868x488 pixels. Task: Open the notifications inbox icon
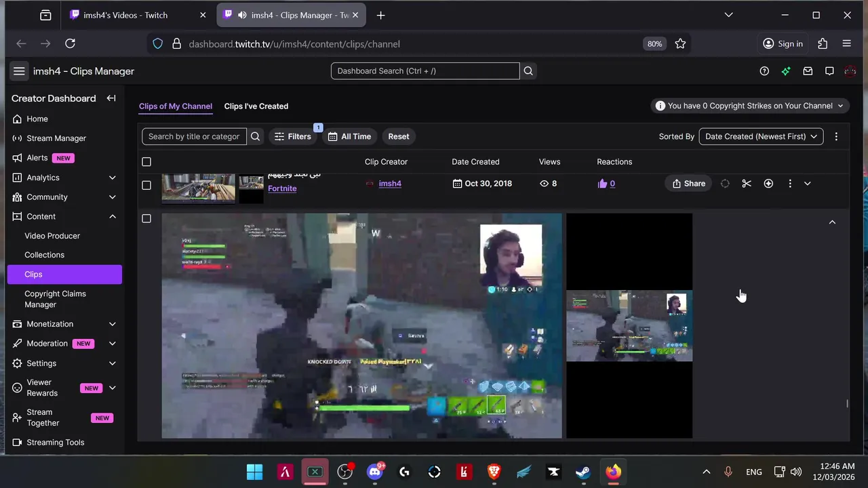point(808,71)
